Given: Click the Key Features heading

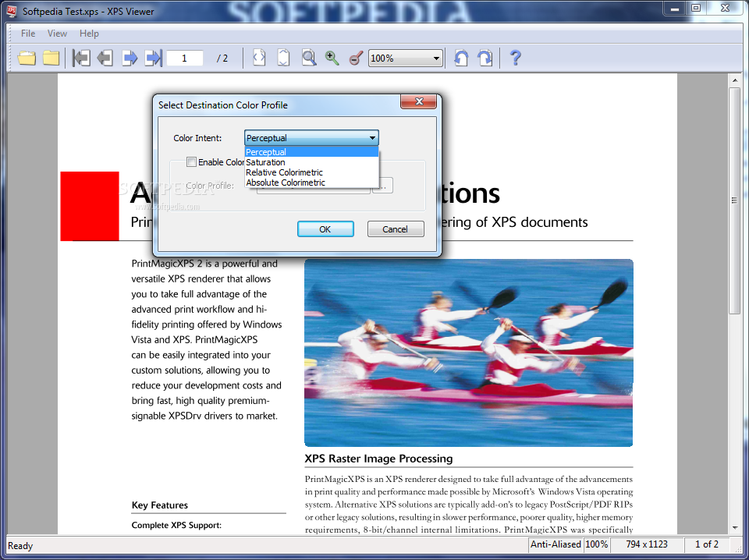Looking at the screenshot, I should 159,505.
